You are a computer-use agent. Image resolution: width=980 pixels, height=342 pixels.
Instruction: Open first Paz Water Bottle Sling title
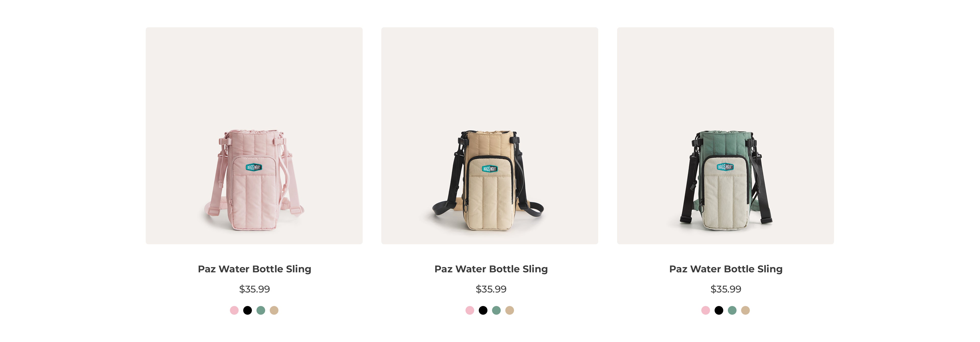[254, 269]
